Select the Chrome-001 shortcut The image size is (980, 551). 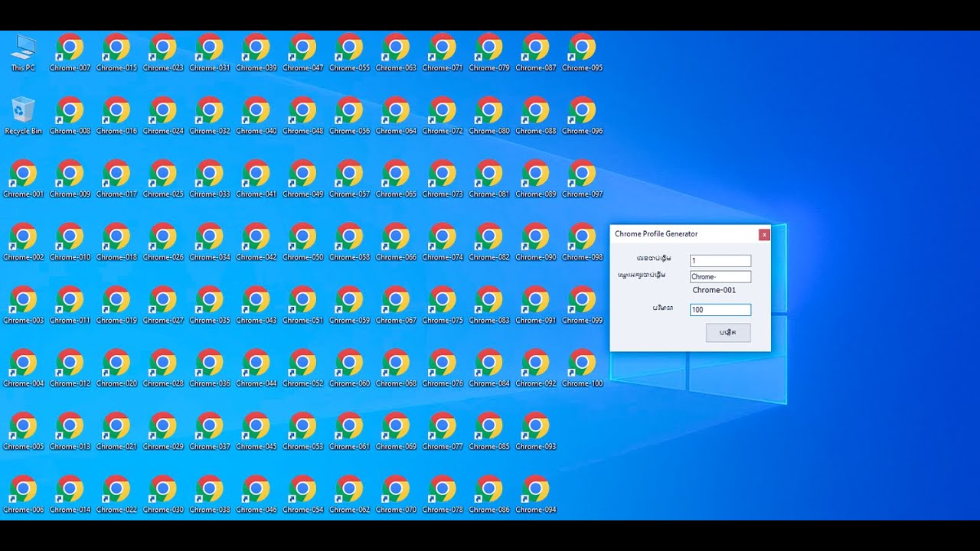point(23,179)
